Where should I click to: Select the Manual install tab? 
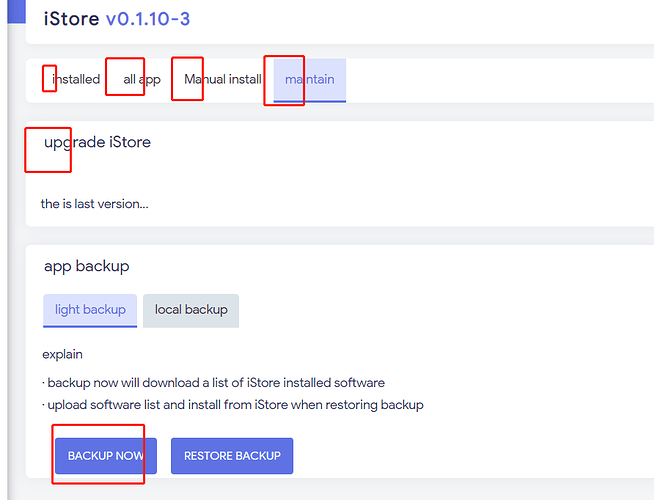click(222, 79)
